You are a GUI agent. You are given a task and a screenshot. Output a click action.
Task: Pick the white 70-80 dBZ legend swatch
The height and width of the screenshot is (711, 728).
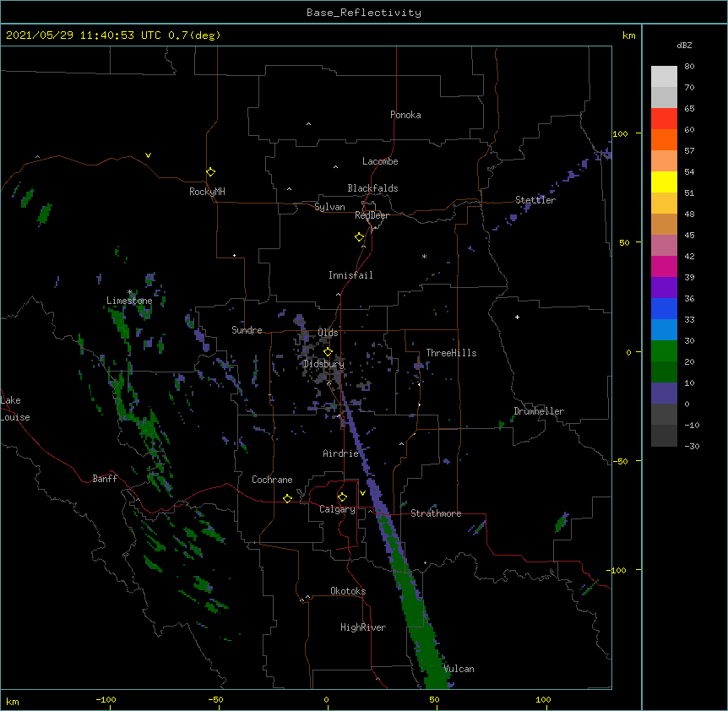(x=664, y=76)
